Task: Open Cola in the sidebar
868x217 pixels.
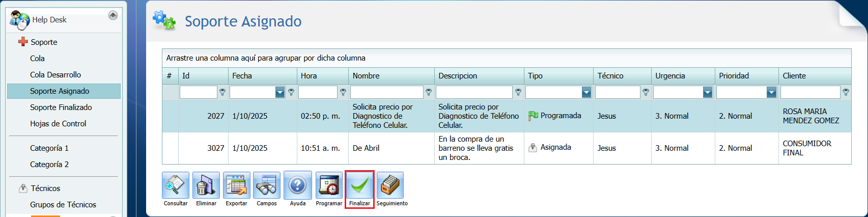Action: tap(37, 59)
